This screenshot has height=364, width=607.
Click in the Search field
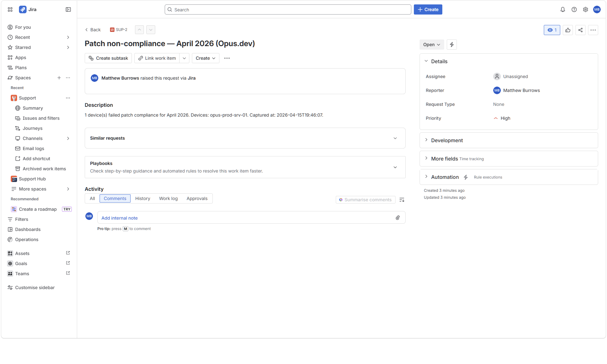(x=288, y=9)
